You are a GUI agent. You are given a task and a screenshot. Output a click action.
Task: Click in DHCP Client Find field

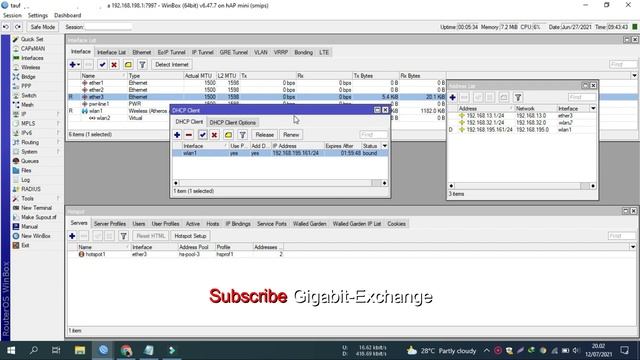point(373,134)
